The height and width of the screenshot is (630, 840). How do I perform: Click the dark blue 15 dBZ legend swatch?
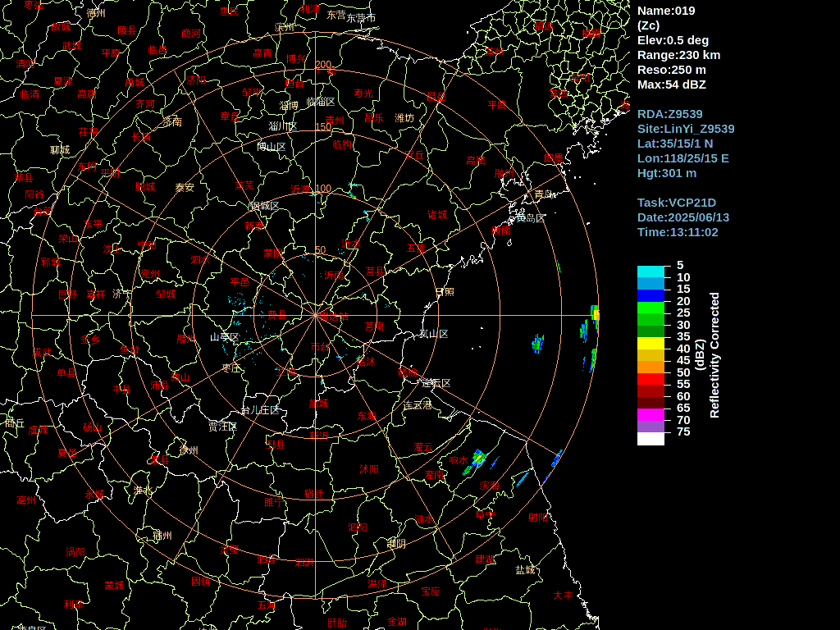click(x=651, y=295)
